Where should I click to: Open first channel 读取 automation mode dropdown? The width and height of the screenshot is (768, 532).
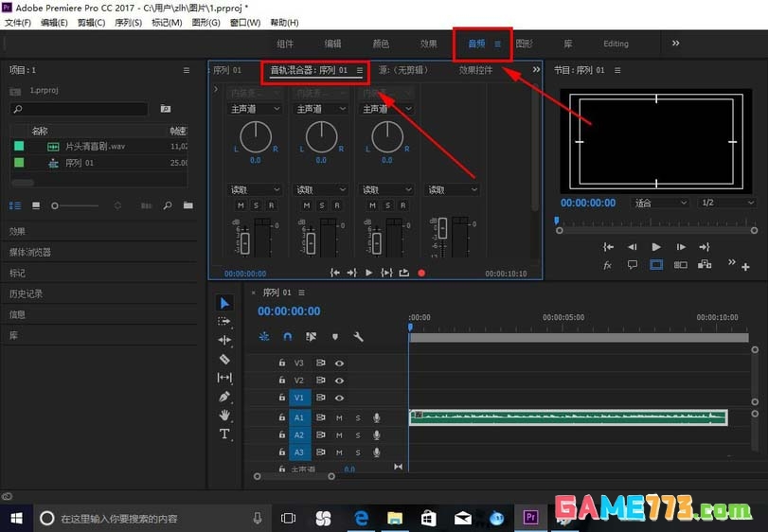[255, 189]
